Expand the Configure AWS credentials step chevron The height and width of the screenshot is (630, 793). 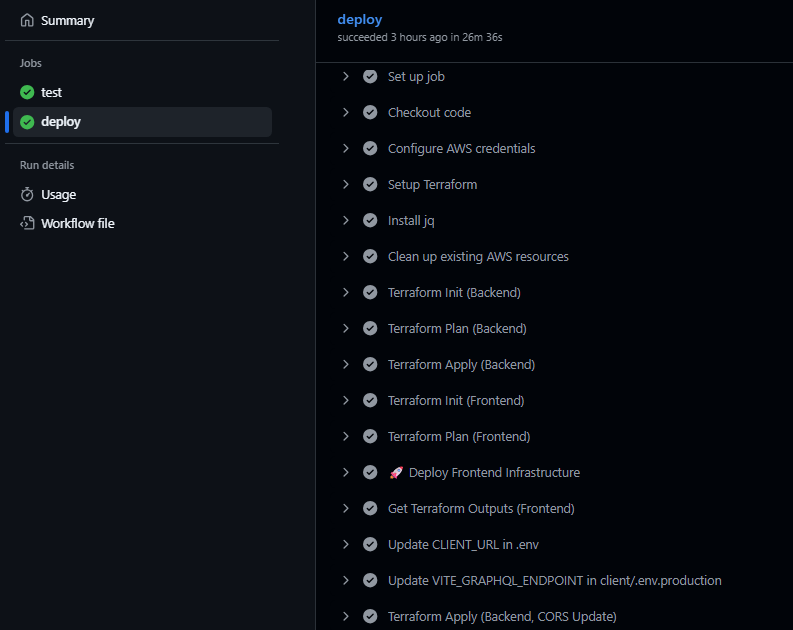346,148
